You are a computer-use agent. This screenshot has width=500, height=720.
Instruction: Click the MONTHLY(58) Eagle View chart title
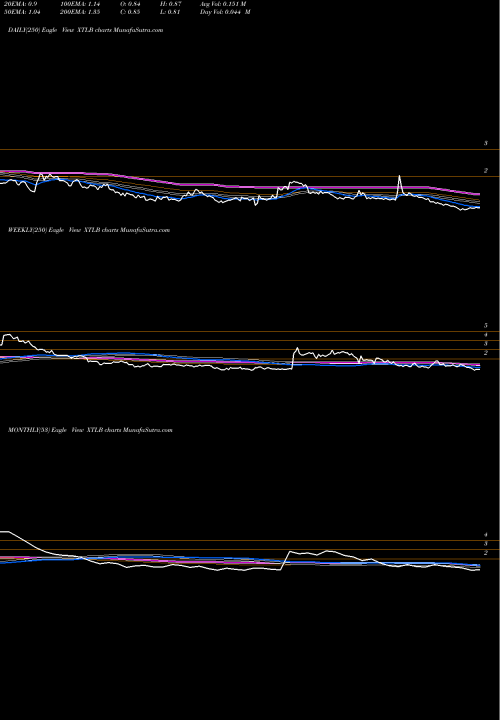tap(90, 430)
